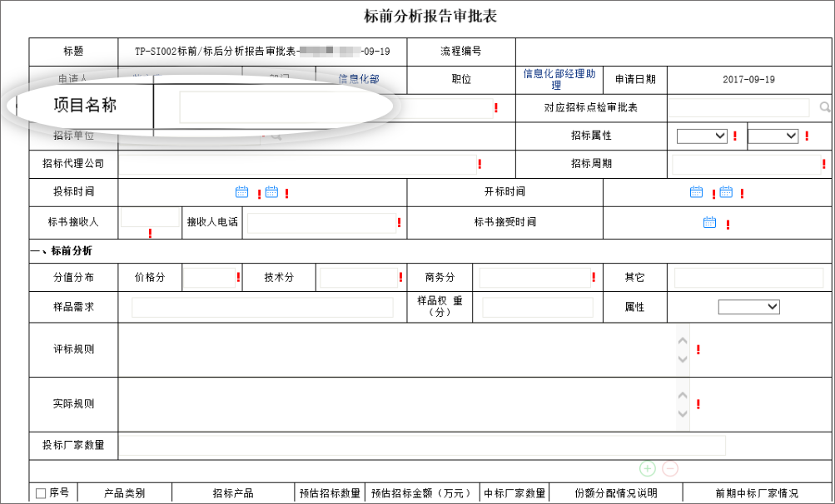835x504 pixels.
Task: Click the down arrow in 评标规则 text area
Action: click(x=683, y=359)
